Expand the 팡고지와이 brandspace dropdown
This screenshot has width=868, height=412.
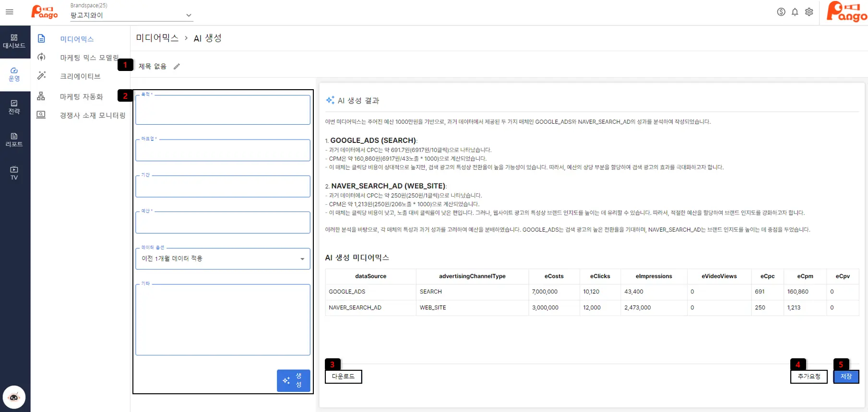pyautogui.click(x=131, y=15)
